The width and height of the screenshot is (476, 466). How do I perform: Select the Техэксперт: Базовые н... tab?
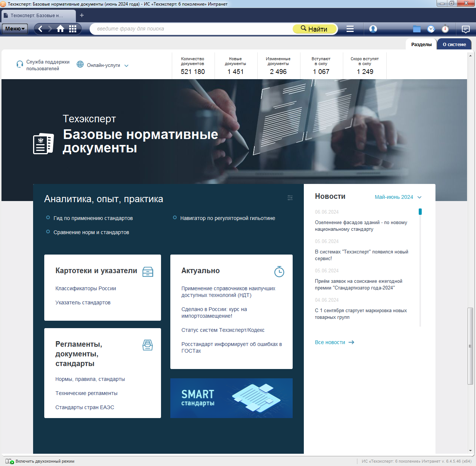pos(38,16)
